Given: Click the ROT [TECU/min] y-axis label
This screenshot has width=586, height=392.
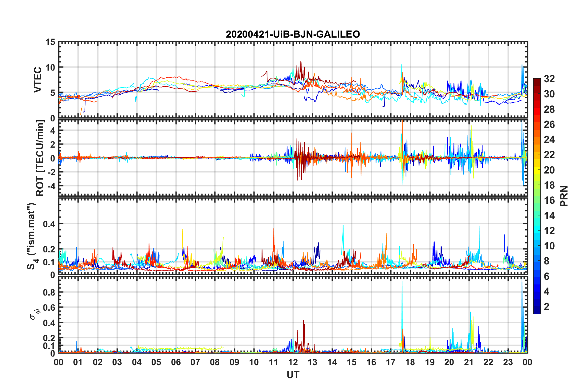Looking at the screenshot, I should 40,158.
